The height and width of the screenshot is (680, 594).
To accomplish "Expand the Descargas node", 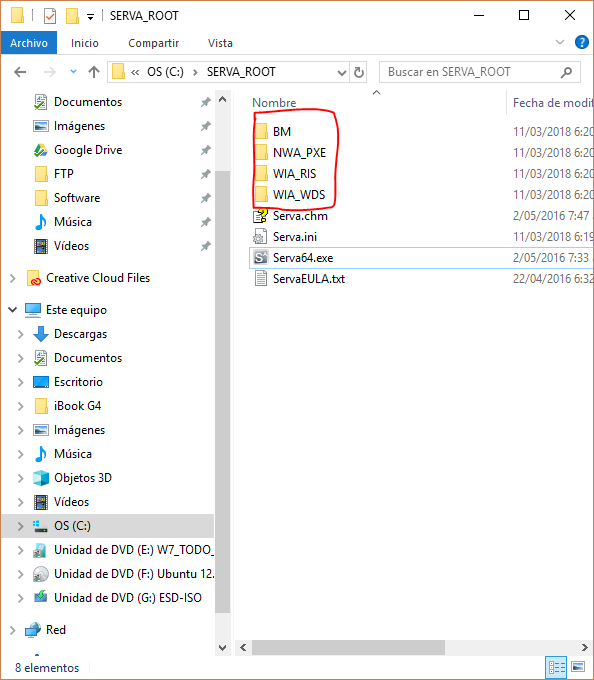I will point(20,334).
